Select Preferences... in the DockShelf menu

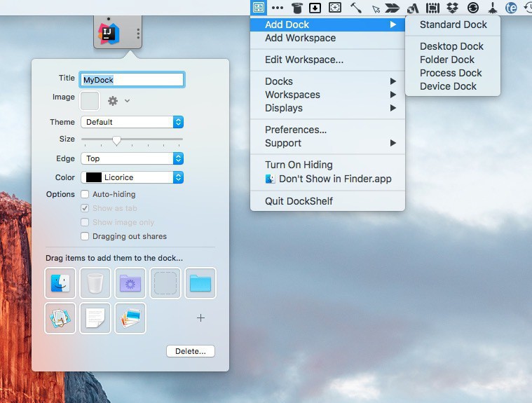(296, 130)
